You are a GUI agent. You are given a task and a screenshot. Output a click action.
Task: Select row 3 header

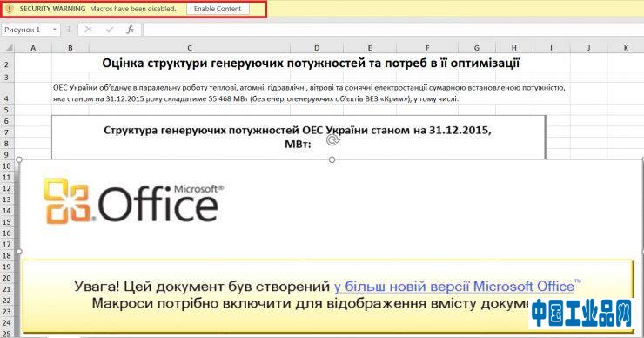coord(7,77)
